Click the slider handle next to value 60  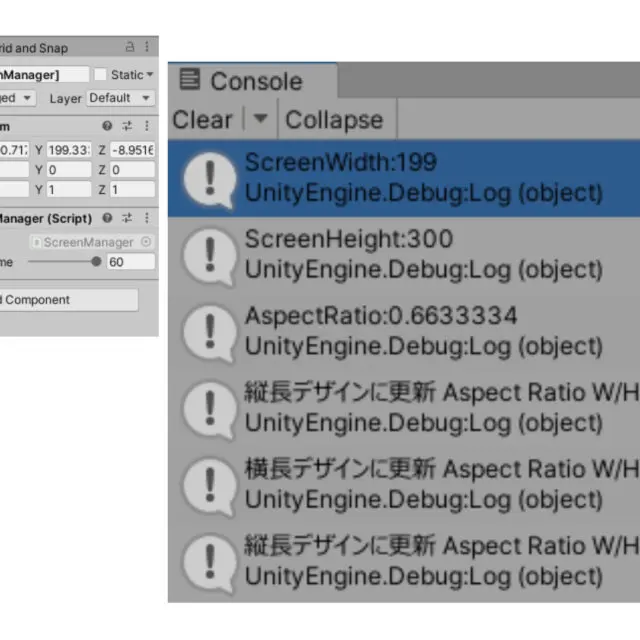pos(96,262)
